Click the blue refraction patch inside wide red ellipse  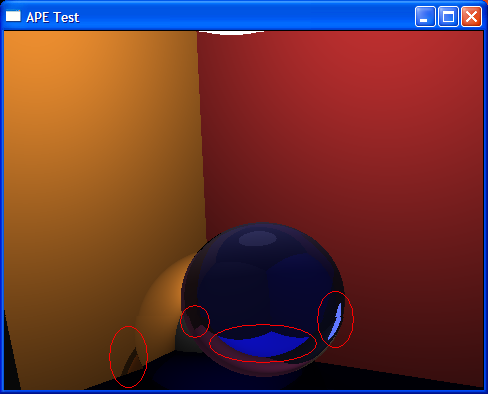[x=263, y=344]
